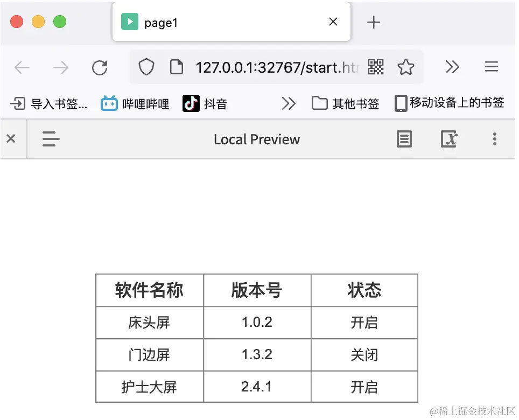519x420 pixels.
Task: Open the three-dot menu in preview bar
Action: pyautogui.click(x=494, y=139)
